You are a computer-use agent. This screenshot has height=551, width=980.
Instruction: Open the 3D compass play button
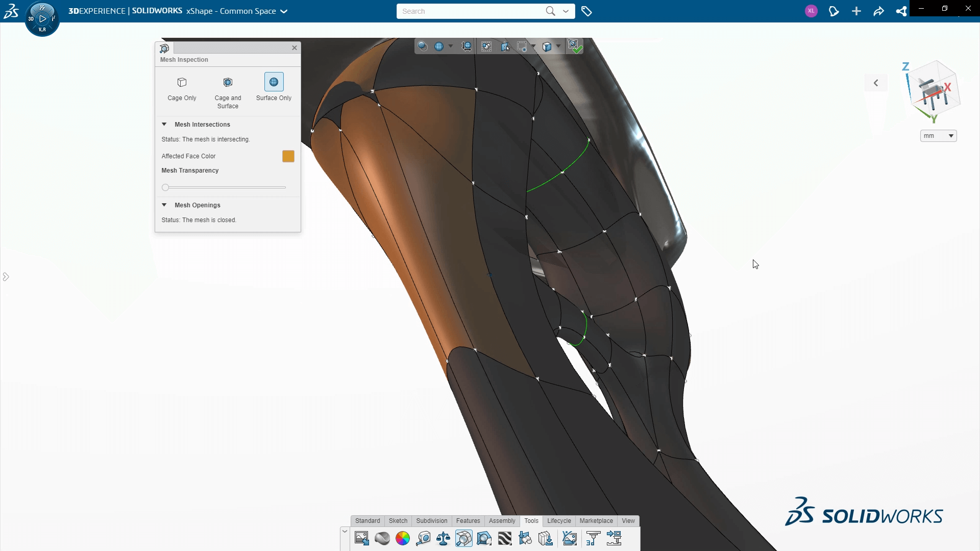(x=42, y=19)
